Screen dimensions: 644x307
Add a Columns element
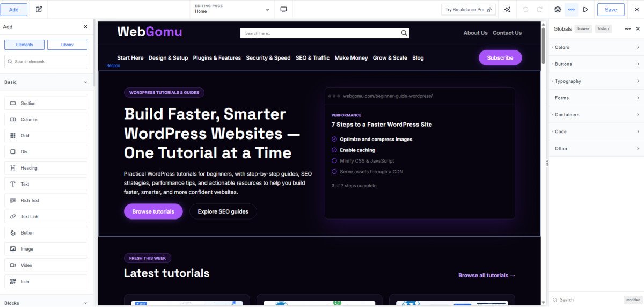tap(46, 120)
